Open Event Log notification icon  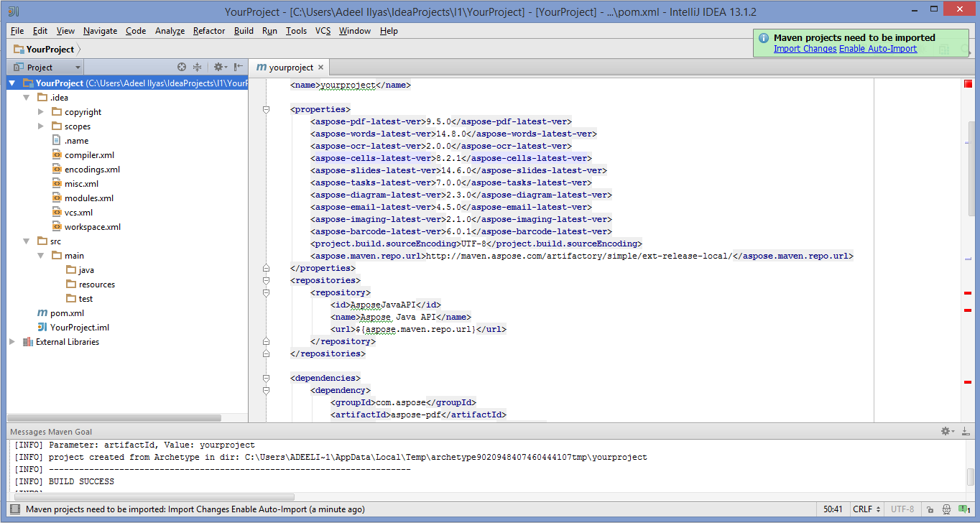pyautogui.click(x=963, y=509)
